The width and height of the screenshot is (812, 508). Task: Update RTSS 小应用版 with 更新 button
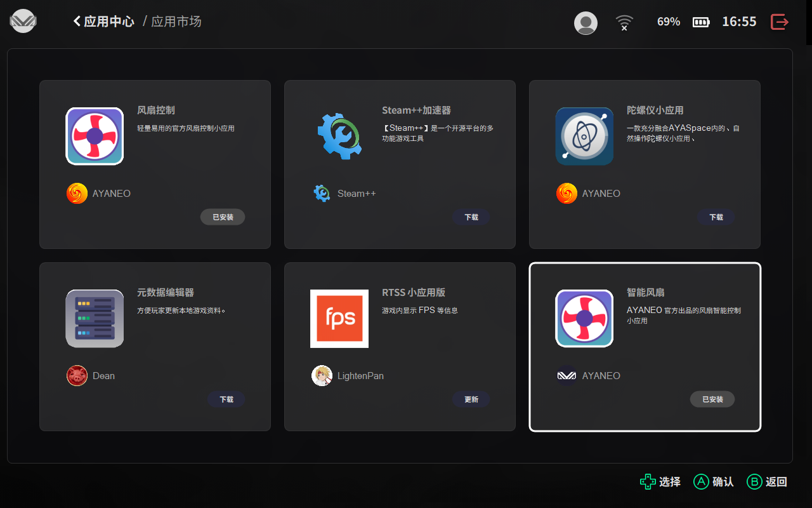click(x=471, y=399)
